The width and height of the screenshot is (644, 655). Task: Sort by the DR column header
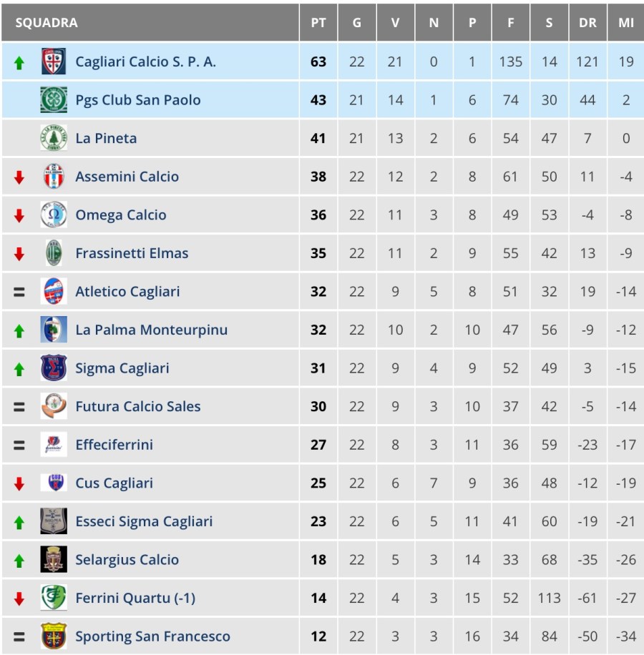click(x=587, y=23)
